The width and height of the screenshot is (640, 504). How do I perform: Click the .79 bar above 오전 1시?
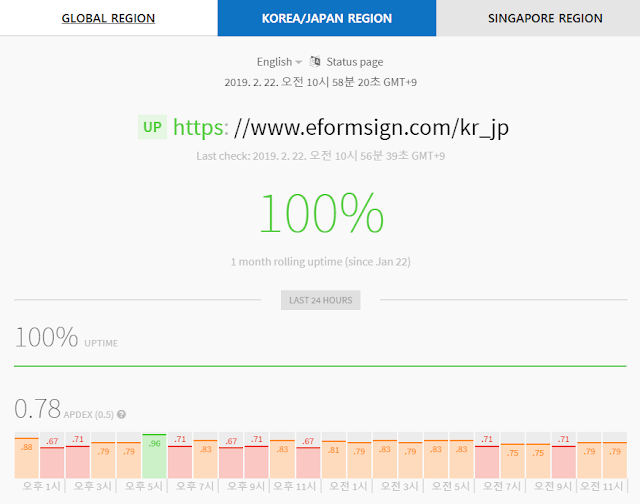pos(359,460)
